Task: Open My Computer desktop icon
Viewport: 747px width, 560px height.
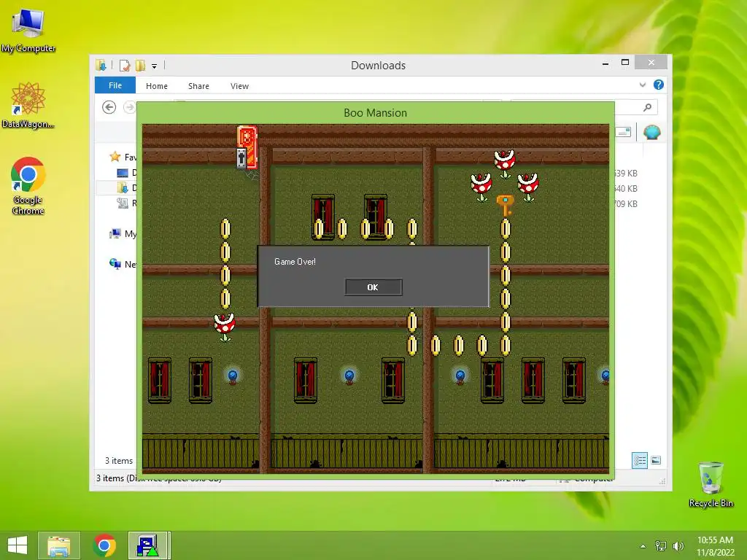Action: [28, 30]
